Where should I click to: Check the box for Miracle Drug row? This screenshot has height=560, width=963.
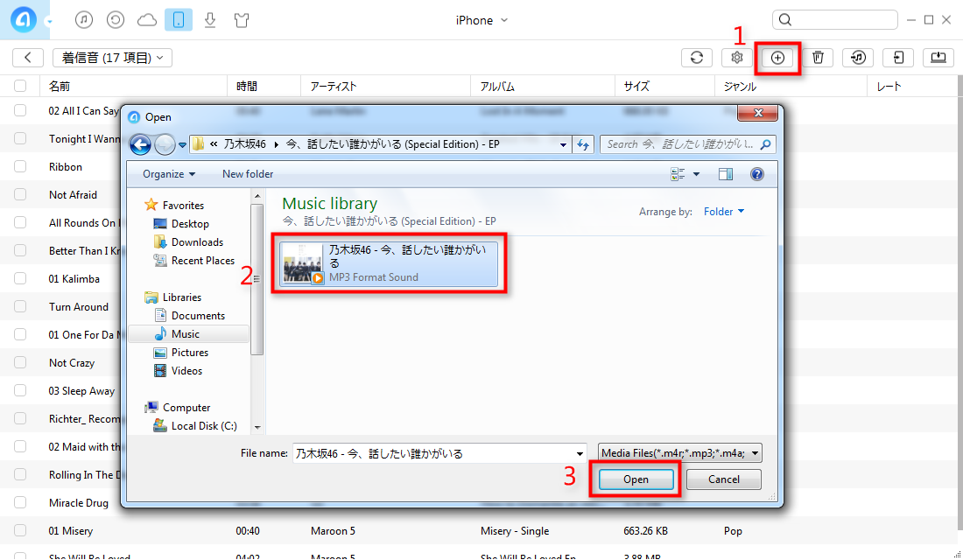[20, 502]
